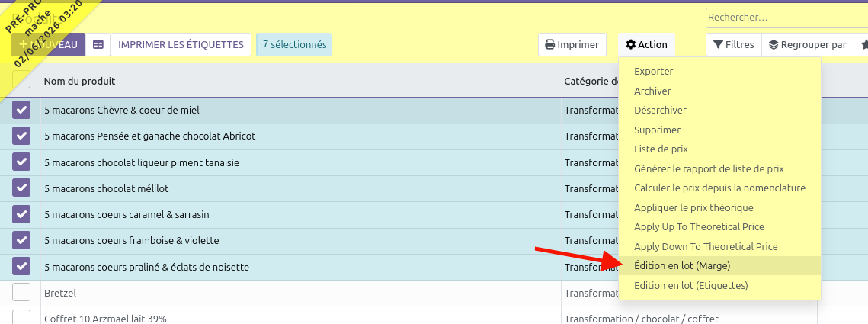The width and height of the screenshot is (868, 324).
Task: Choose Archiver from the Action menu
Action: pyautogui.click(x=719, y=91)
